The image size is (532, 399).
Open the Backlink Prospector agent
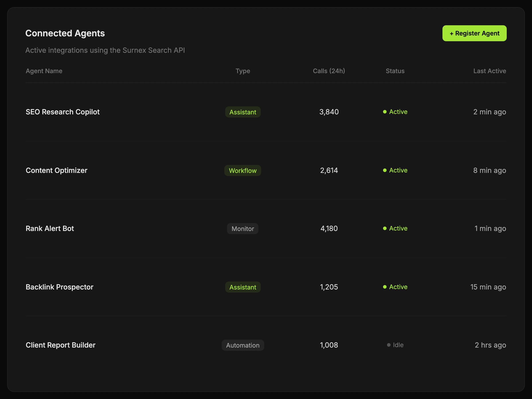coord(59,287)
